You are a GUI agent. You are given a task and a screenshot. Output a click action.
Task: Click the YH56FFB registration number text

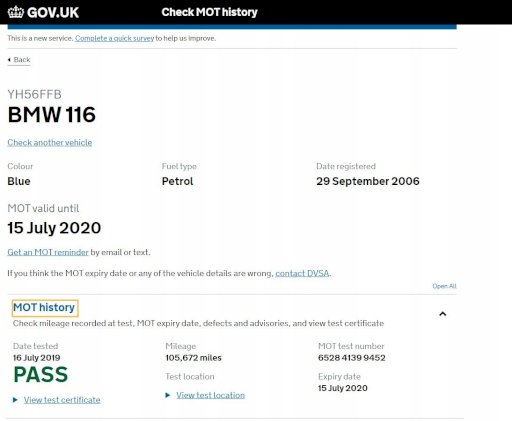pos(35,94)
